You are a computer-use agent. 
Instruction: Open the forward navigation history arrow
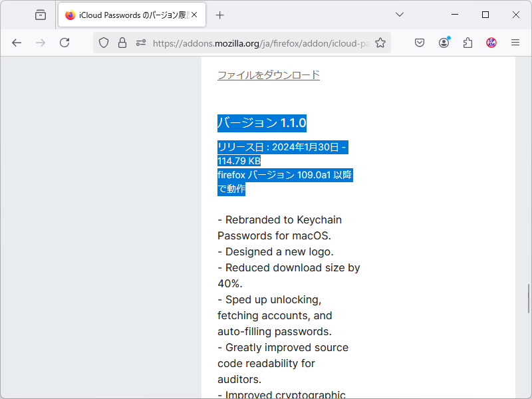click(40, 42)
